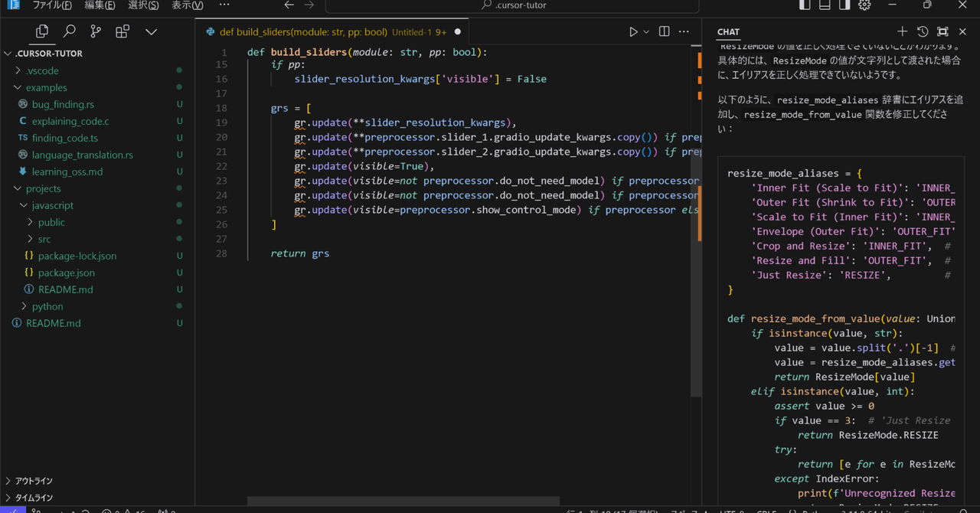
Task: Open package.json file
Action: [67, 273]
